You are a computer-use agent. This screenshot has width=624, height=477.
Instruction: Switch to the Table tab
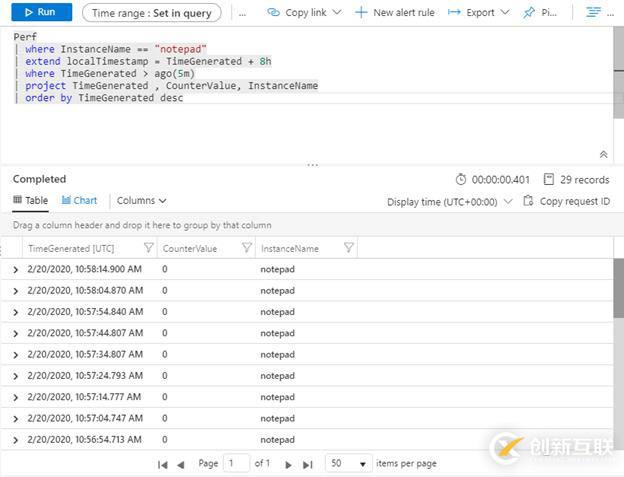[x=31, y=200]
